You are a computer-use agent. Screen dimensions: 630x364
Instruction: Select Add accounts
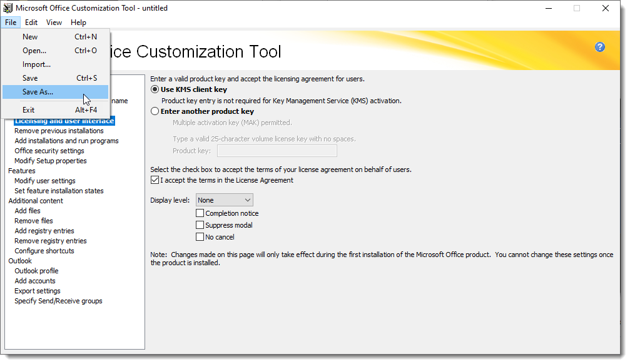35,281
